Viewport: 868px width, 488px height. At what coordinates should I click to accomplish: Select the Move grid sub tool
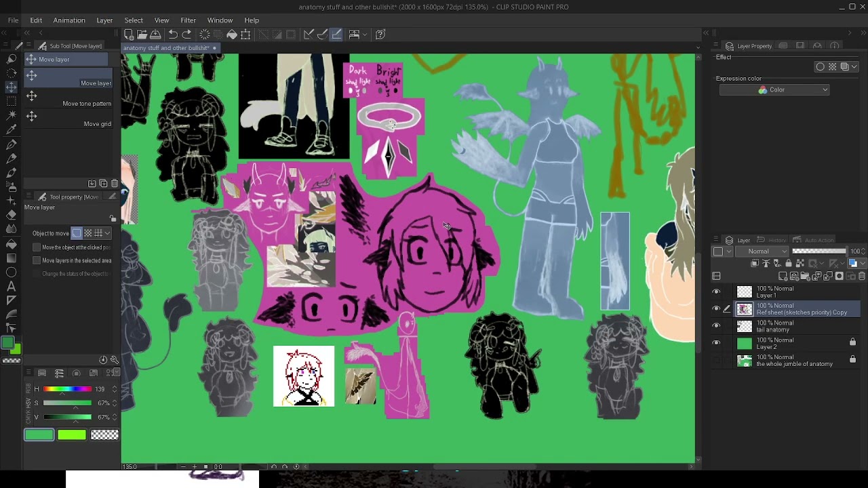pyautogui.click(x=68, y=118)
